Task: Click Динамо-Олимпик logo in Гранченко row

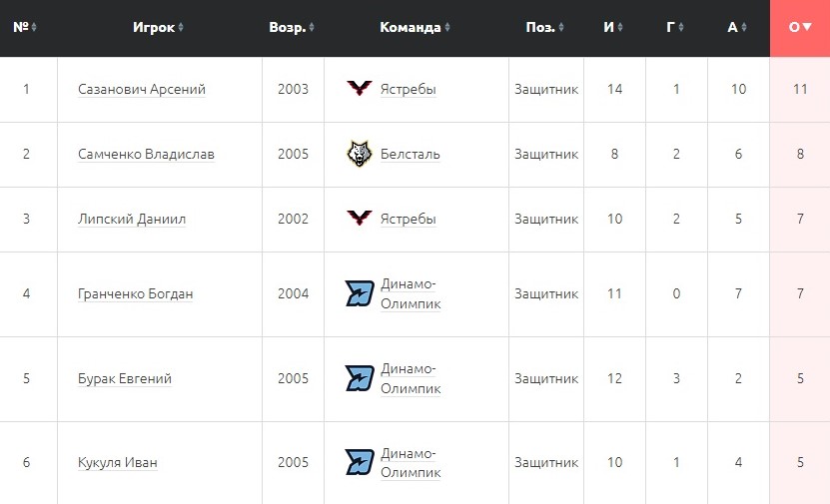Action: coord(360,293)
